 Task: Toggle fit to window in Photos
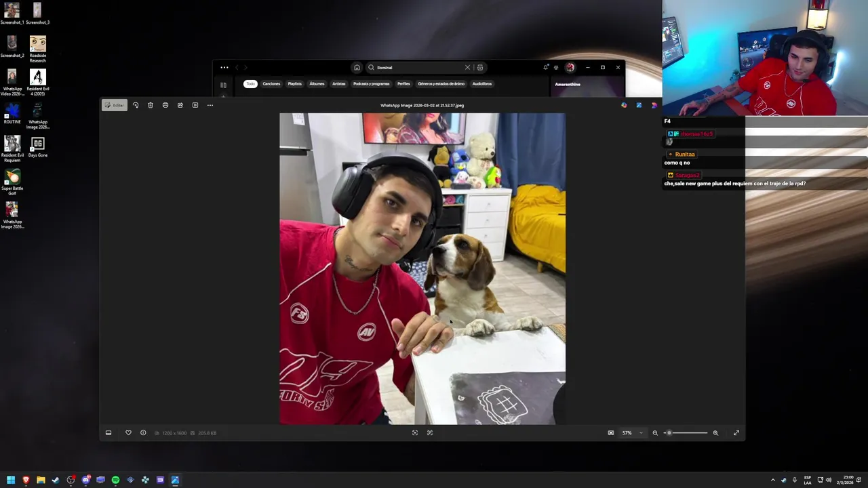611,432
